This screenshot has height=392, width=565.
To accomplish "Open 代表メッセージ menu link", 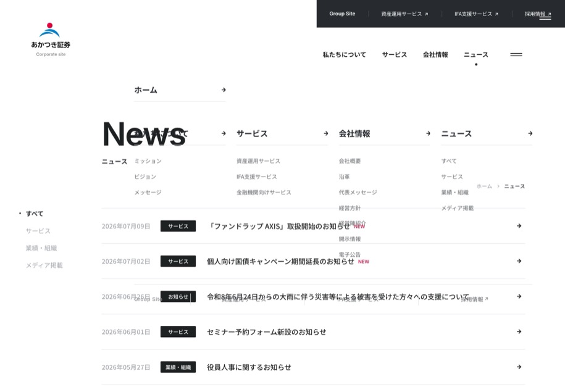I will tap(358, 193).
